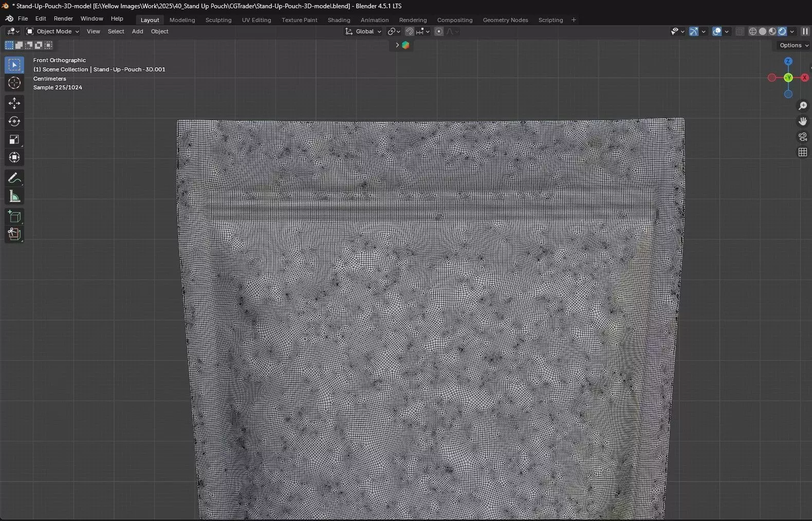Switch to Rendered viewport shading
The width and height of the screenshot is (812, 521).
(x=782, y=31)
